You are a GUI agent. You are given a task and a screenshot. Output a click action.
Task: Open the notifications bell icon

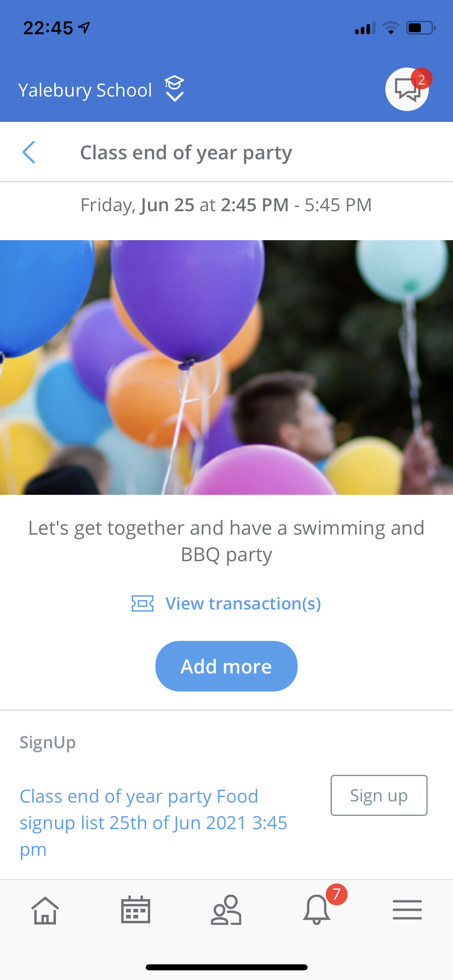317,910
